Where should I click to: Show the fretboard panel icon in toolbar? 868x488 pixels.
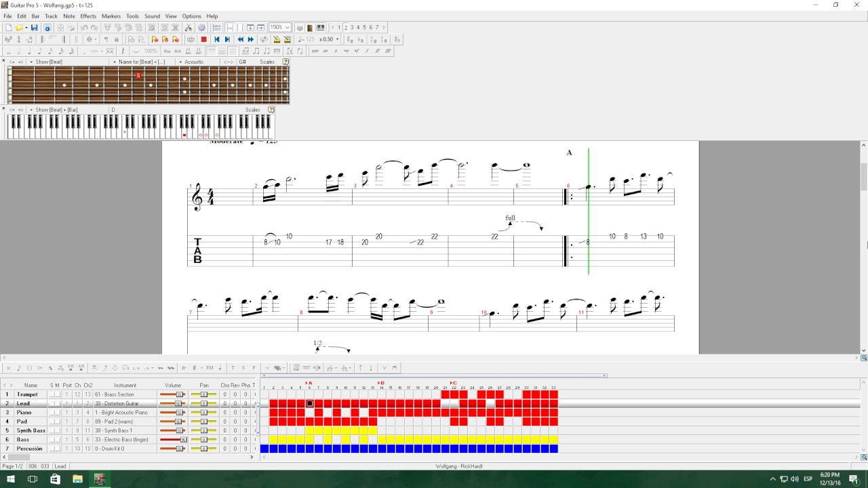point(310,28)
